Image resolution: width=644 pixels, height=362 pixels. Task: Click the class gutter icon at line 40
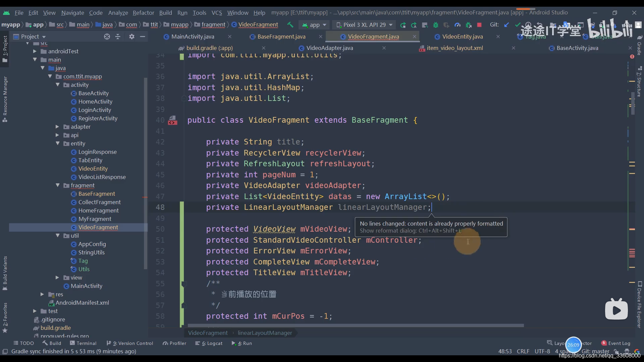172,120
